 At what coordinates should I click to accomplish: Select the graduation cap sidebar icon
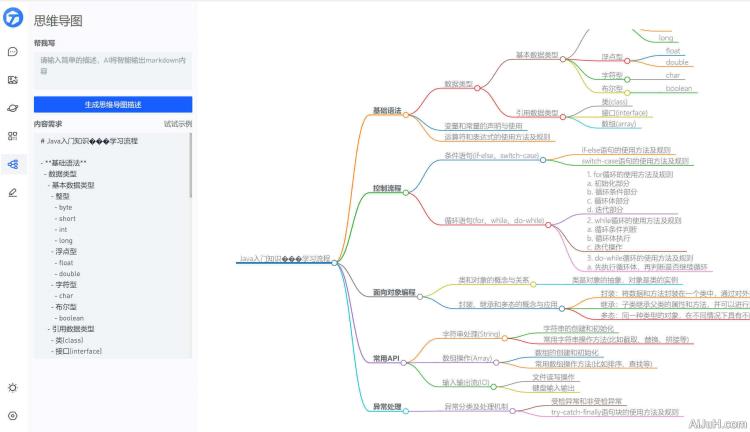point(12,107)
